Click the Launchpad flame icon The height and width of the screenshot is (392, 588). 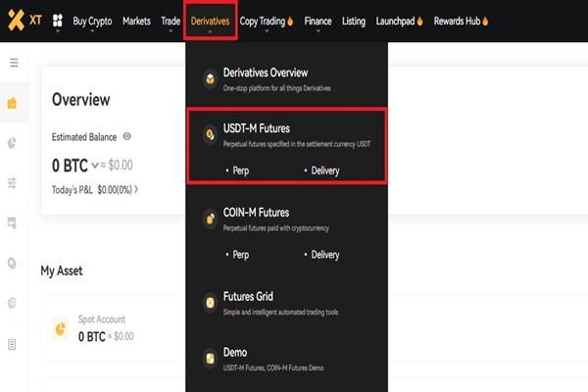coord(420,21)
